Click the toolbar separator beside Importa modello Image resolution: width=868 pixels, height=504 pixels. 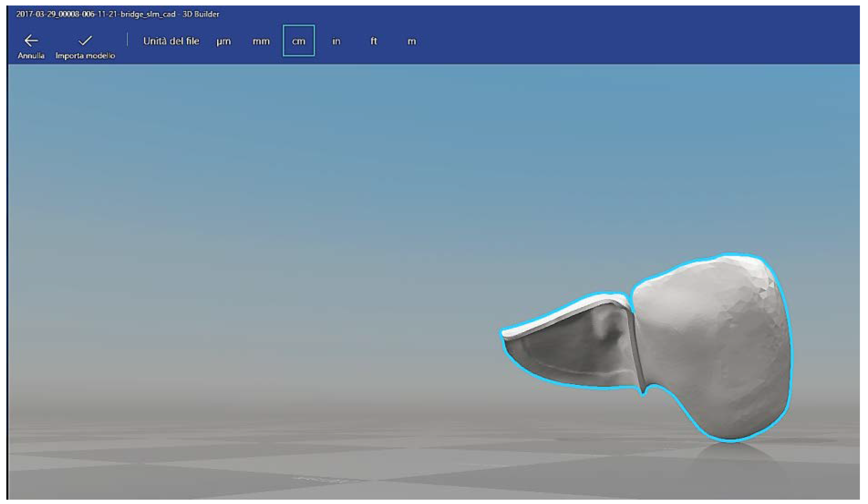coord(127,40)
